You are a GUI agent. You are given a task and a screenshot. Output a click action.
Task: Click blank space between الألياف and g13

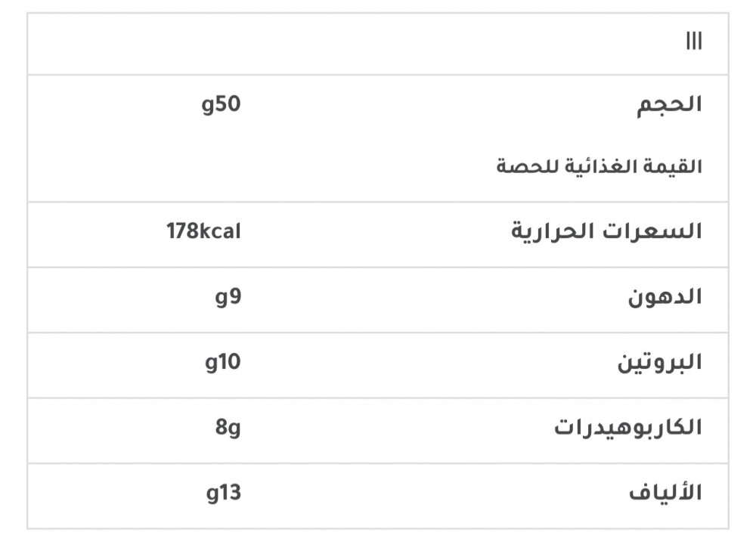[431, 494]
